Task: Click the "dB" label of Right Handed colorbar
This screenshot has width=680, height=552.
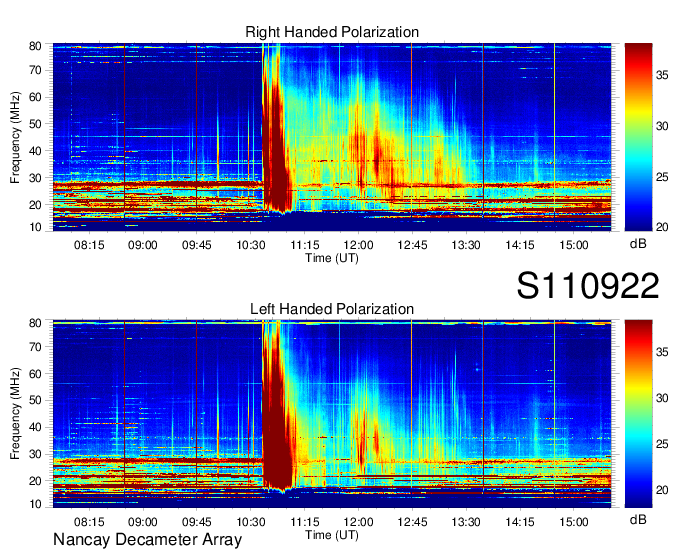Action: pos(638,244)
